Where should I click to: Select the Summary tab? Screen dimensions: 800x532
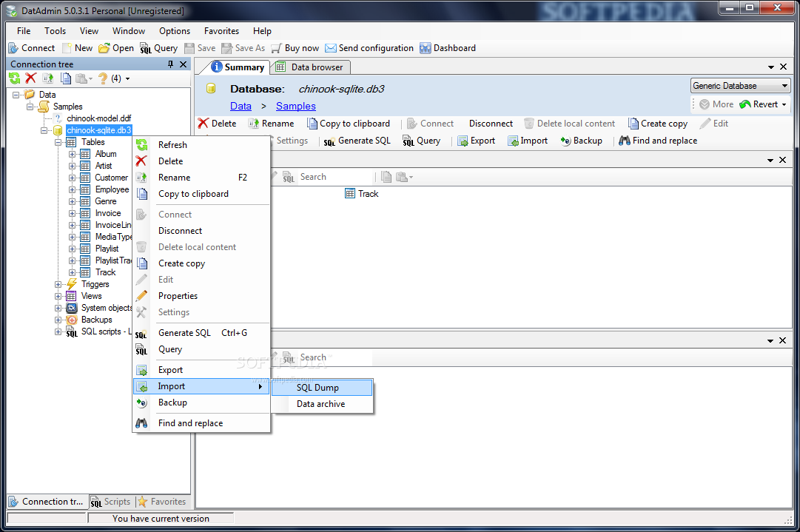(x=238, y=67)
